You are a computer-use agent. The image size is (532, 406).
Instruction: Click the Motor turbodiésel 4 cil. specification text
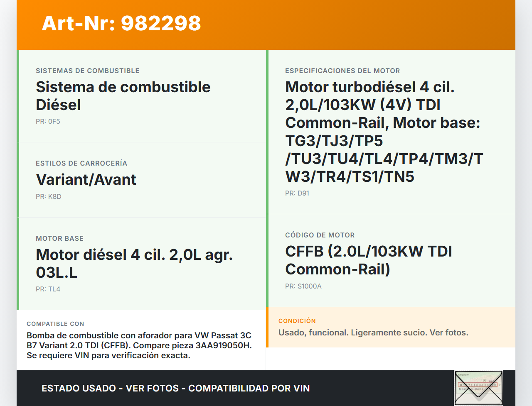click(x=384, y=132)
